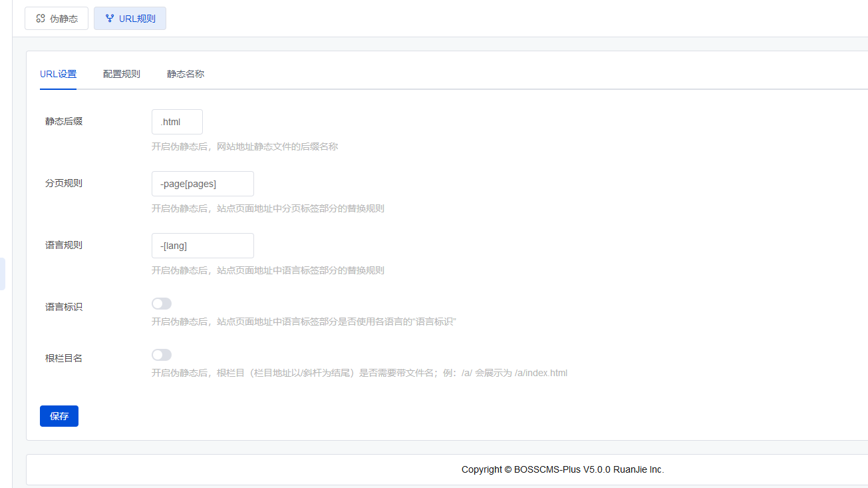Click the 语言规则 field label
This screenshot has width=868, height=488.
(64, 245)
